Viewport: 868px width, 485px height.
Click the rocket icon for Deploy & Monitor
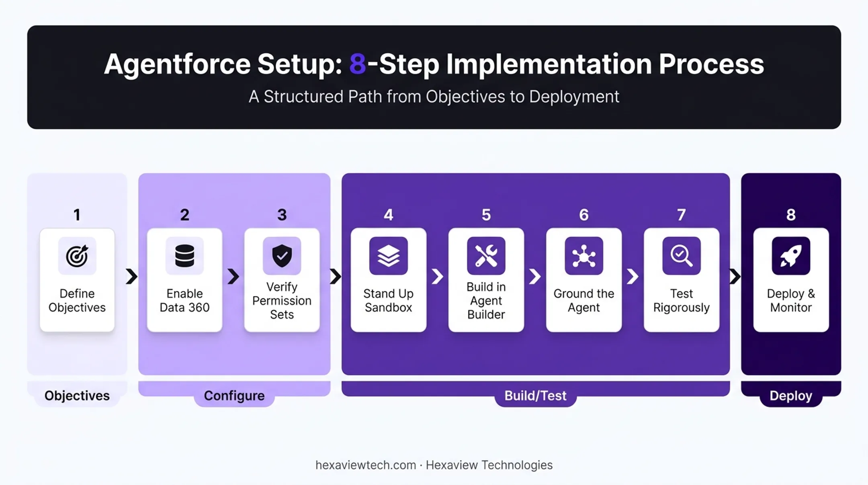(x=791, y=256)
